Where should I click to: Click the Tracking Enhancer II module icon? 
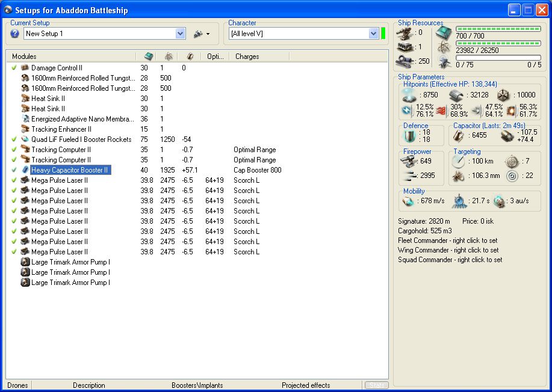point(25,129)
